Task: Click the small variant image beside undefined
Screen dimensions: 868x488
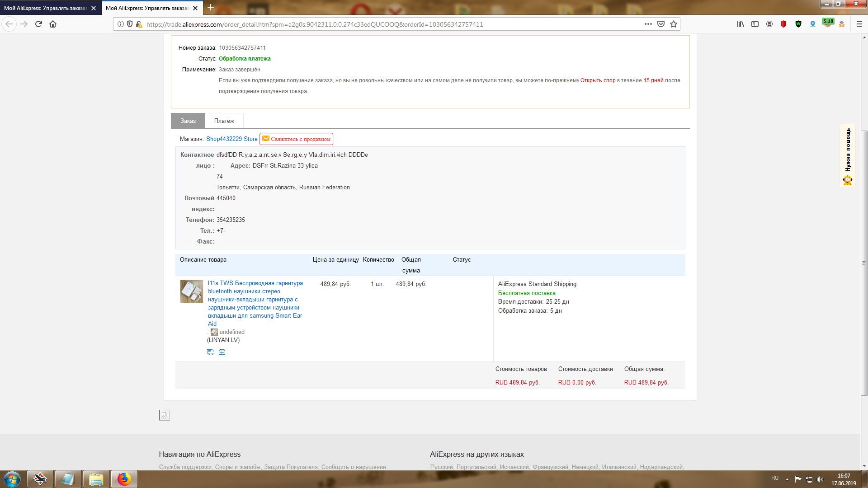Action: (x=214, y=332)
